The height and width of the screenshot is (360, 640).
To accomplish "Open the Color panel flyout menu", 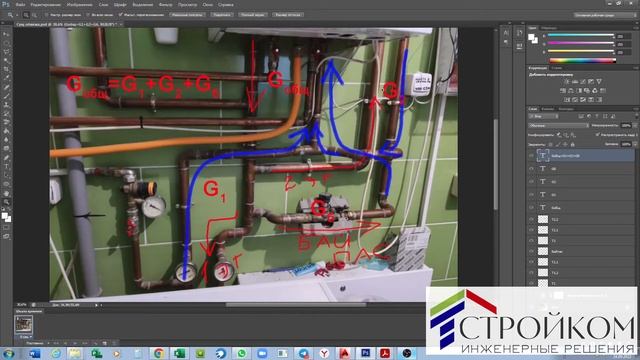I will click(x=636, y=28).
